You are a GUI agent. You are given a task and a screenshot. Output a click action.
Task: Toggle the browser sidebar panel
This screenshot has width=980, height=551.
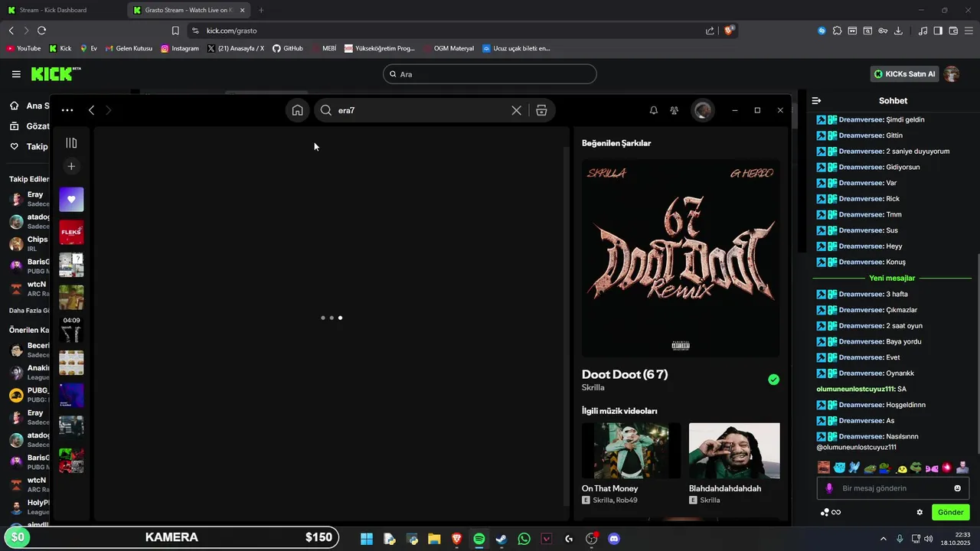pos(938,31)
